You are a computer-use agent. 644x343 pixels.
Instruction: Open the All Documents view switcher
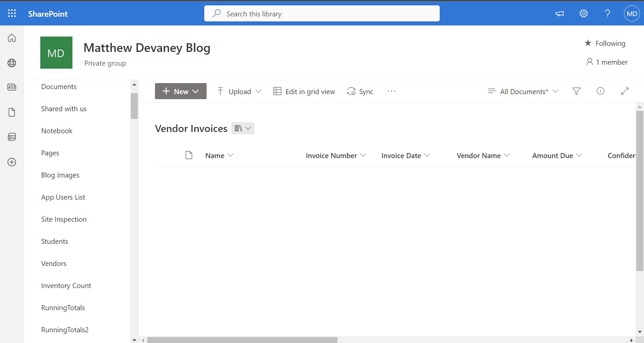pyautogui.click(x=523, y=91)
